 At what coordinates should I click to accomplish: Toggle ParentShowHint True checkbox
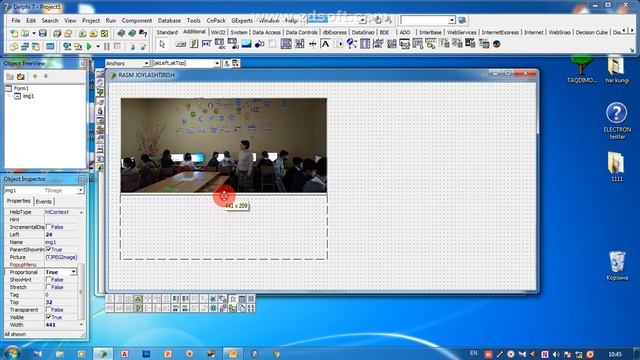click(49, 249)
